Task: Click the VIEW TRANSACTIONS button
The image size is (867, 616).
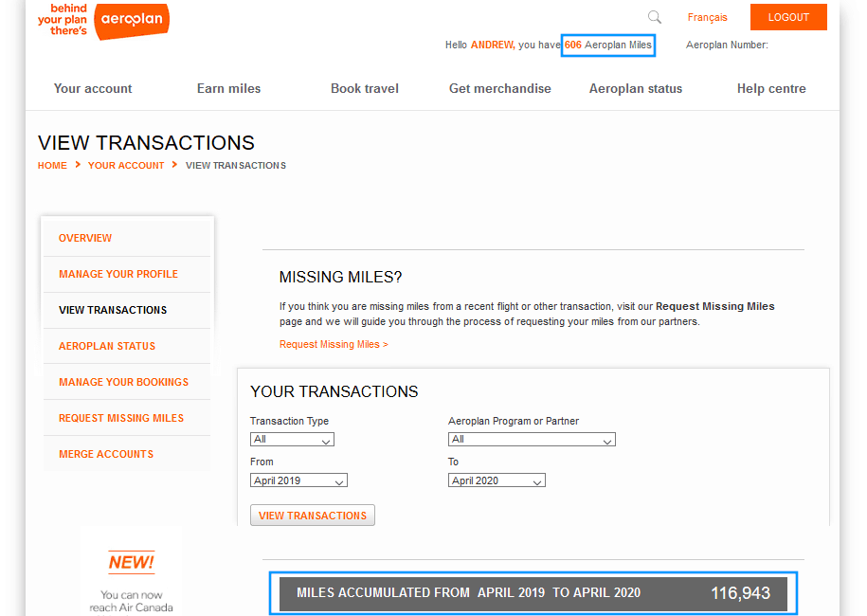Action: point(313,516)
